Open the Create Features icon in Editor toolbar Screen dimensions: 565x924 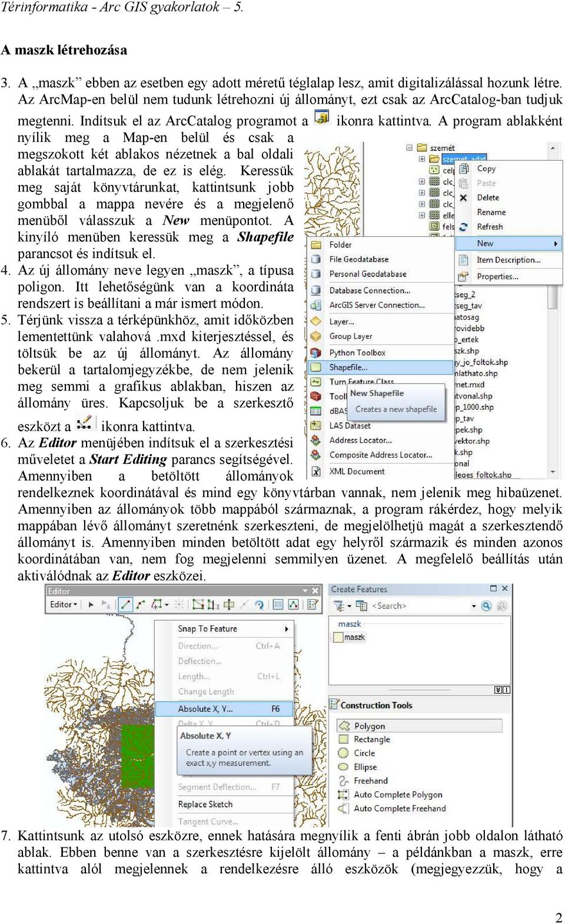tap(313, 605)
